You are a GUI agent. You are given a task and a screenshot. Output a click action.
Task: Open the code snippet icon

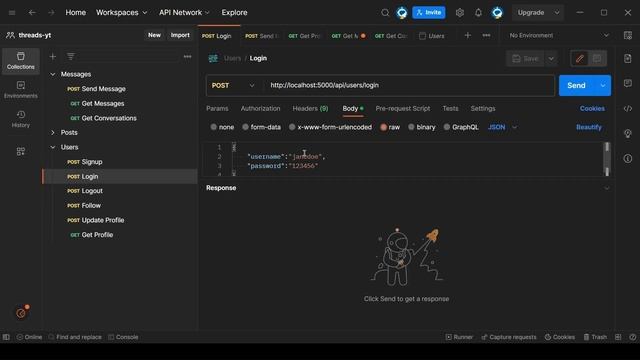point(628,109)
